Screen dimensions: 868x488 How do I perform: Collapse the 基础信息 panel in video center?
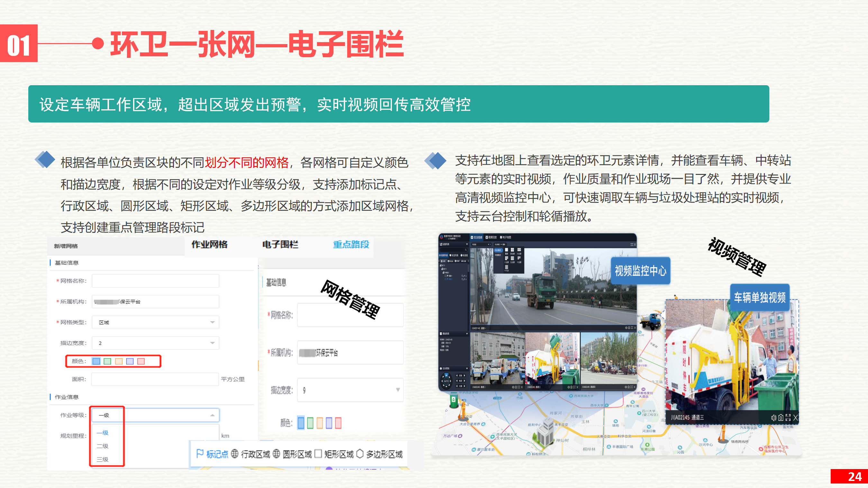tap(467, 334)
